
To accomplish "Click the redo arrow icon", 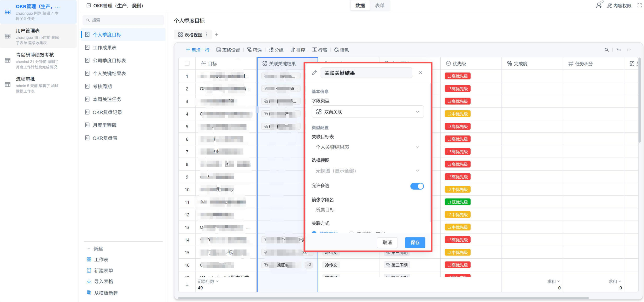I will tap(629, 50).
